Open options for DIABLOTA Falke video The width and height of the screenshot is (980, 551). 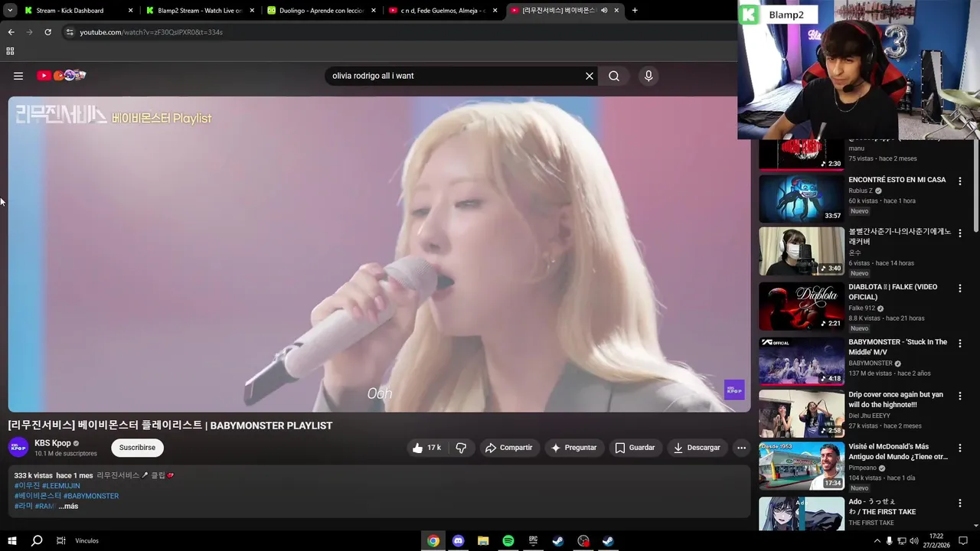click(959, 288)
